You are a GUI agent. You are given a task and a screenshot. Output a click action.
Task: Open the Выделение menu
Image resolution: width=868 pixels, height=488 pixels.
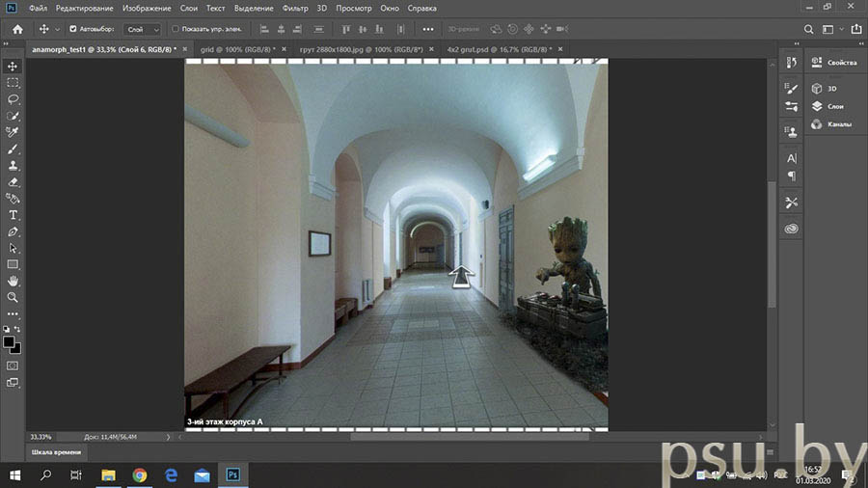tap(254, 9)
